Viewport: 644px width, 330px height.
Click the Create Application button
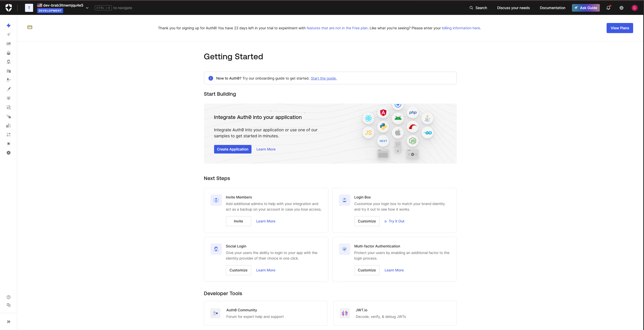point(233,149)
